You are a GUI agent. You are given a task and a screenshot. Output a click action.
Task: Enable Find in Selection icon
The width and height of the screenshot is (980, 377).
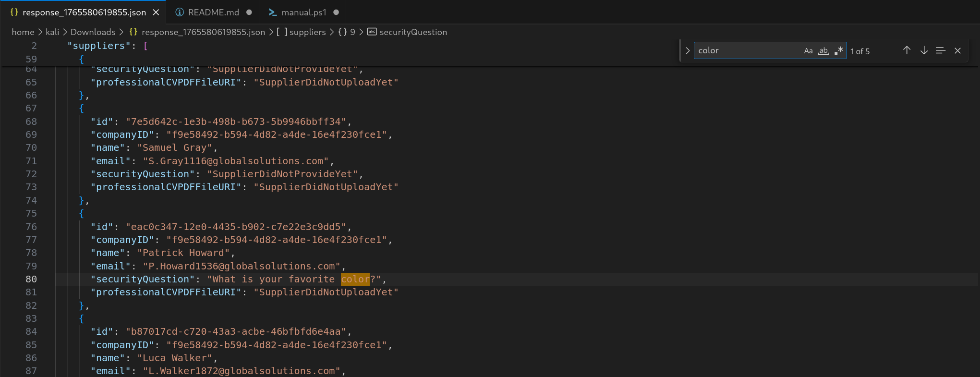(x=940, y=50)
